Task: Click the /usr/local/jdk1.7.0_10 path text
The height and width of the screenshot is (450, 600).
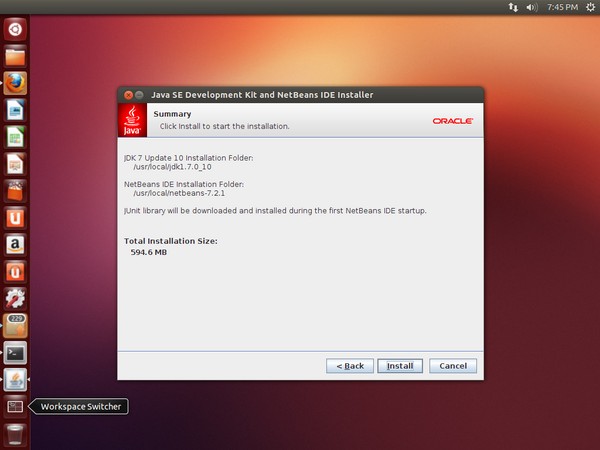Action: [x=172, y=167]
